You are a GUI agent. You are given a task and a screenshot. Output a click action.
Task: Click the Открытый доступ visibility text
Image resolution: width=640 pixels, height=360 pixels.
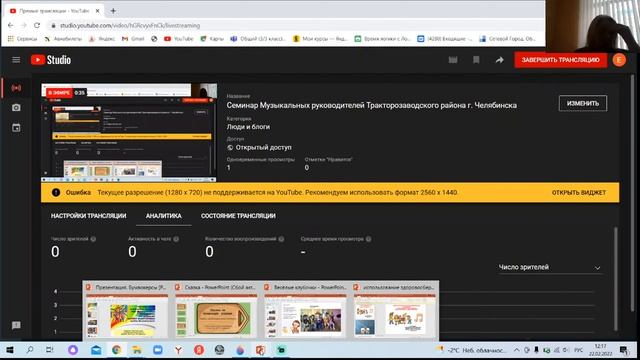263,147
